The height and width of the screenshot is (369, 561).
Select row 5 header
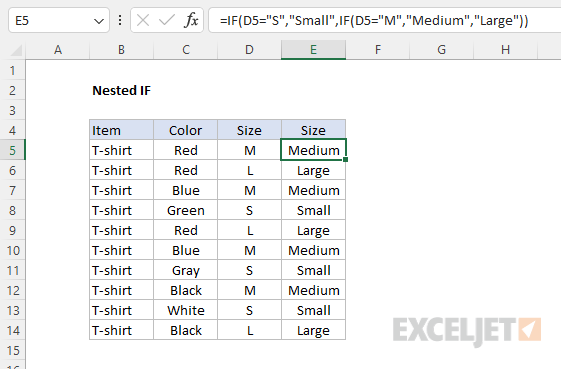[x=13, y=150]
